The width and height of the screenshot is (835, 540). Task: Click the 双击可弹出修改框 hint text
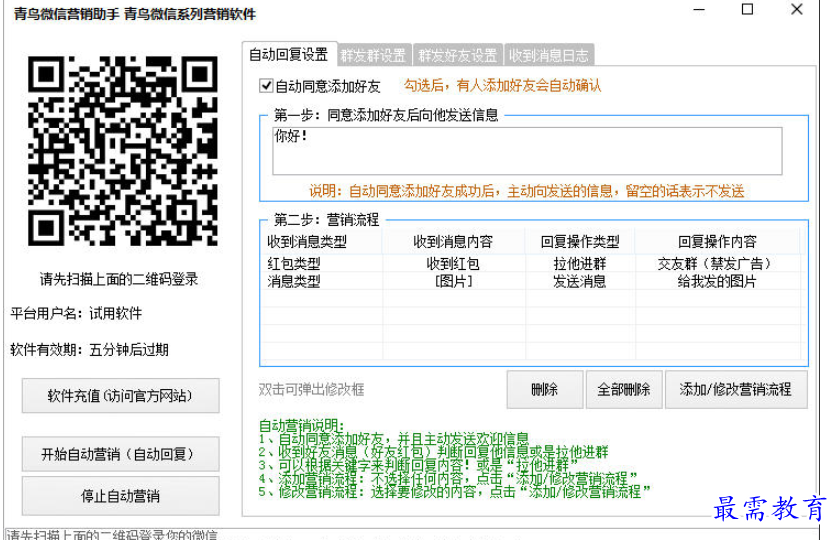point(312,390)
